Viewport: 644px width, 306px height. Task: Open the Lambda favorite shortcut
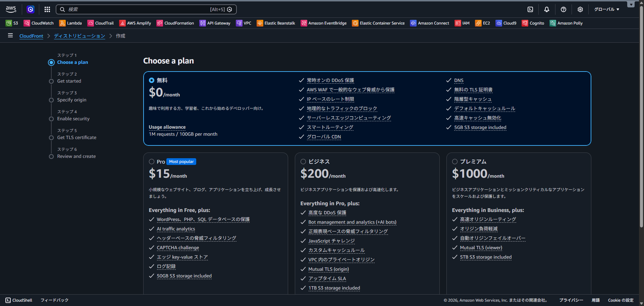(x=71, y=23)
